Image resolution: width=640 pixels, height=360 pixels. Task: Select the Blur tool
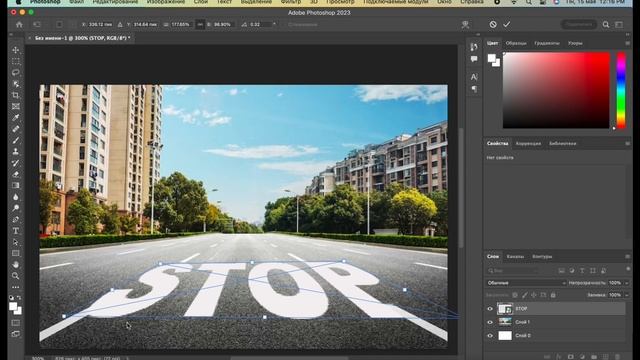click(x=16, y=197)
